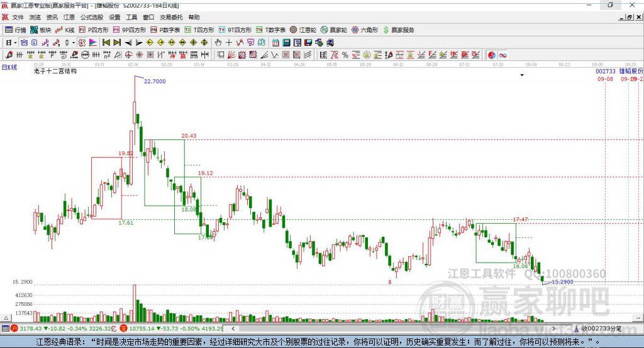Viewport: 644px width, 348px height.
Task: Open the calculator icon
Action: point(286,43)
